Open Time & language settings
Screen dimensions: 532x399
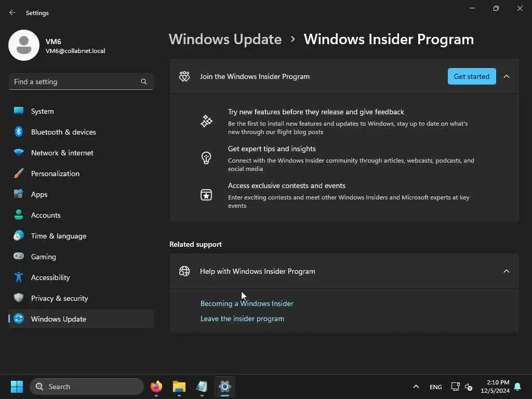click(81, 236)
